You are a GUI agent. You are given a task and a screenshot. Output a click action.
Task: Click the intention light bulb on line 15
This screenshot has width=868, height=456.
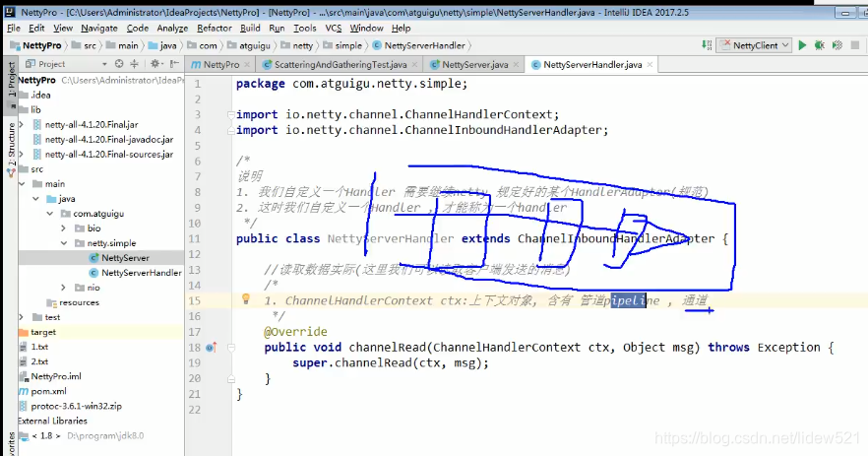pos(246,299)
